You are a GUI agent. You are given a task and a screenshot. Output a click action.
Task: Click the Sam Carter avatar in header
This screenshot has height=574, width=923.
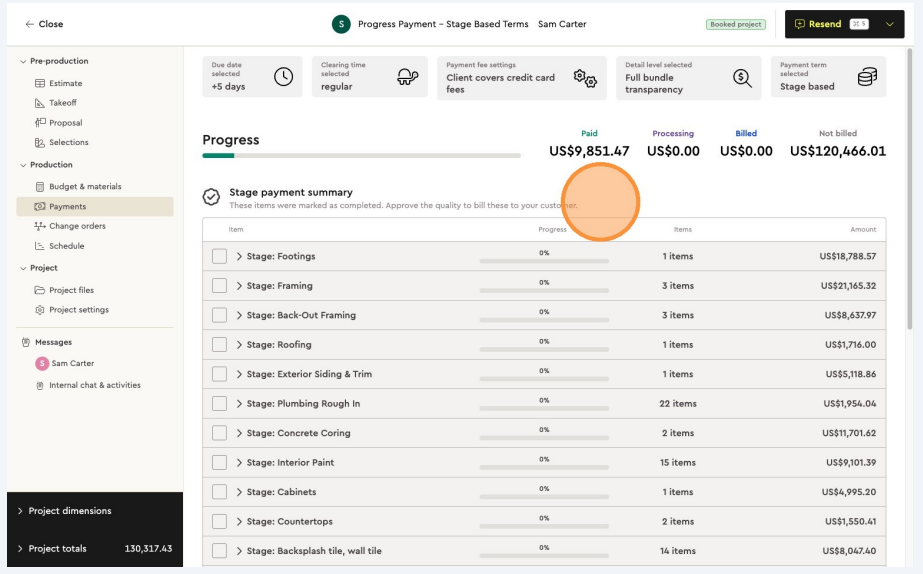click(341, 24)
